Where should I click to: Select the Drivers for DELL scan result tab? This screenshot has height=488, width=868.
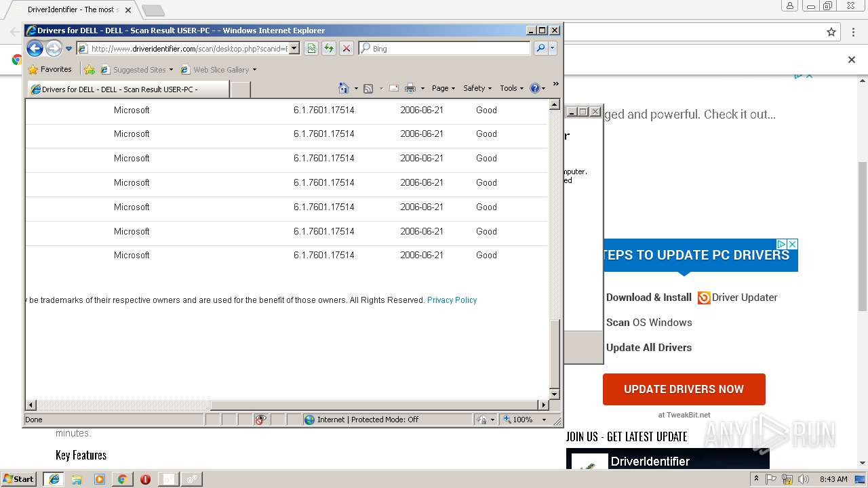128,89
